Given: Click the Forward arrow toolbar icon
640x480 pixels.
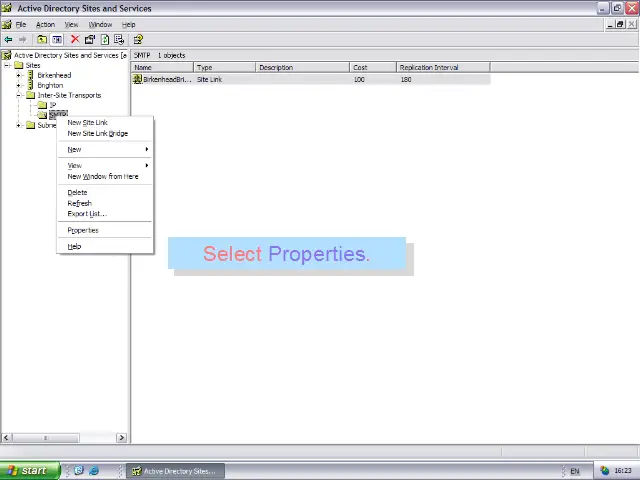Looking at the screenshot, I should point(22,40).
